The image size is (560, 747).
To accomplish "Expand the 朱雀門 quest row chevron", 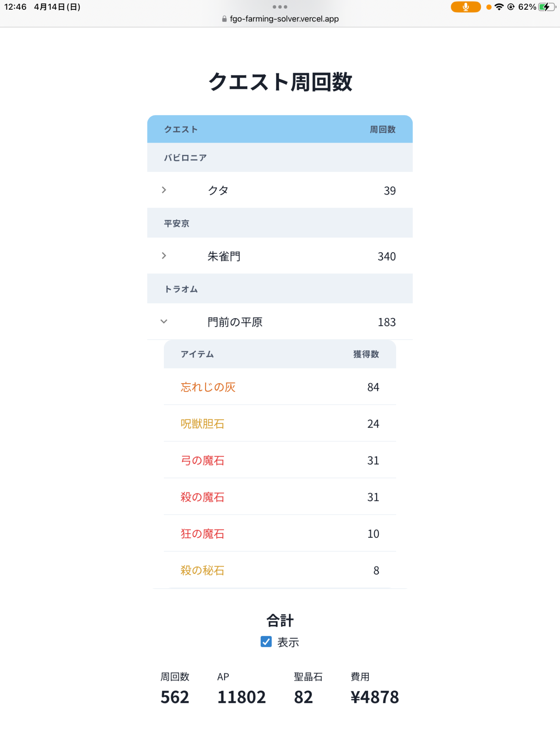I will (x=164, y=256).
